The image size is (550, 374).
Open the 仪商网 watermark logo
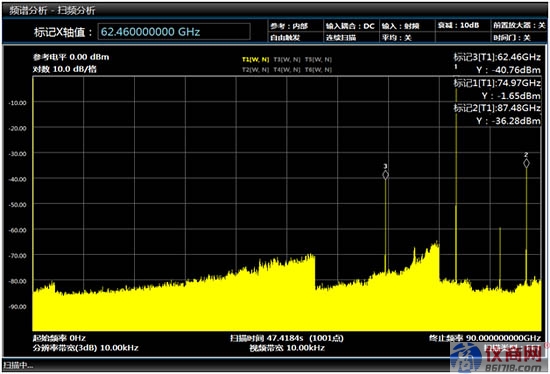point(499,357)
